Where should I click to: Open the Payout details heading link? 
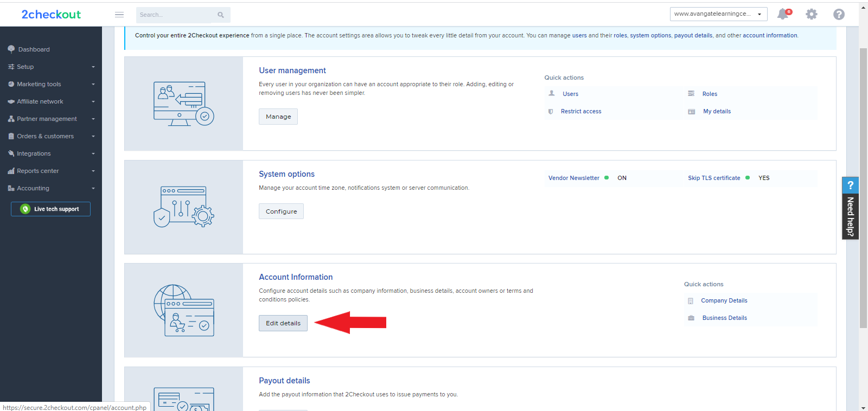284,381
